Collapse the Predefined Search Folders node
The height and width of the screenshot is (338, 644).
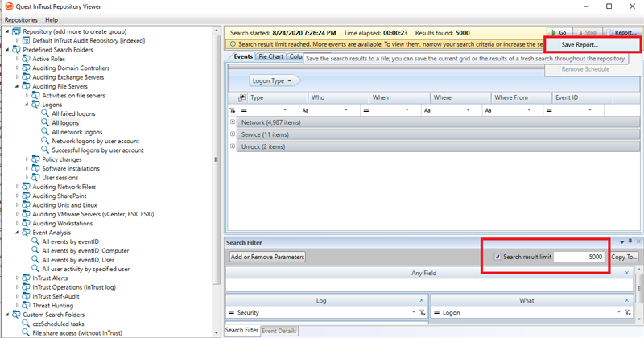pos(7,50)
